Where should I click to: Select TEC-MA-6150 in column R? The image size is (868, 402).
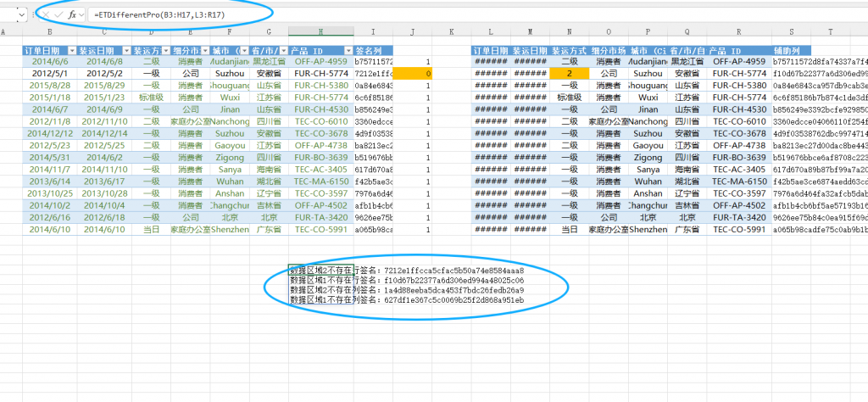click(739, 181)
